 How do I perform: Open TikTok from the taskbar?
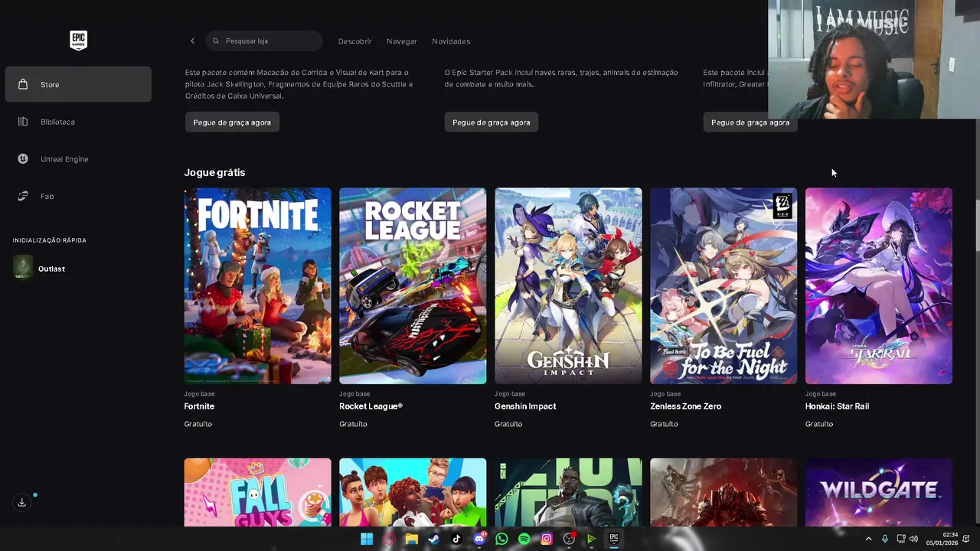click(456, 539)
